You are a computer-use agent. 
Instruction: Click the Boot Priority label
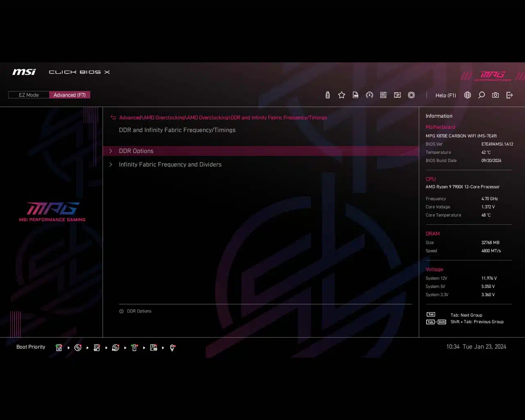[31, 347]
